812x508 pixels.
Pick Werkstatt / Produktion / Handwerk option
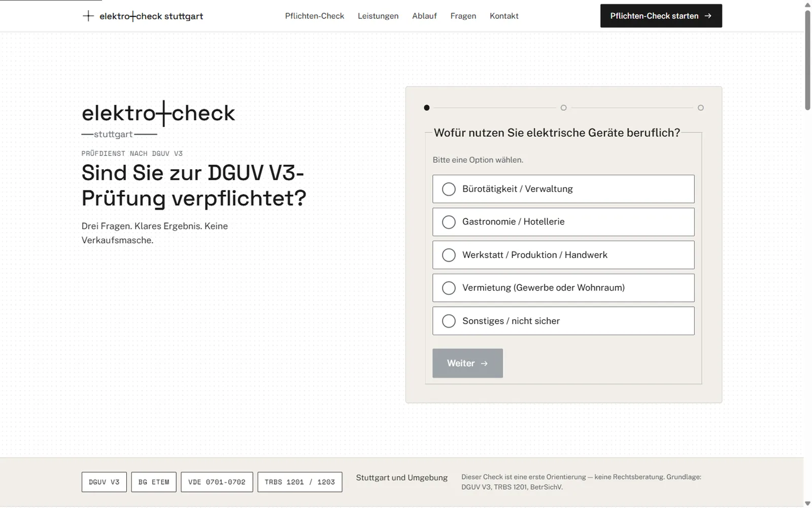[x=563, y=255]
